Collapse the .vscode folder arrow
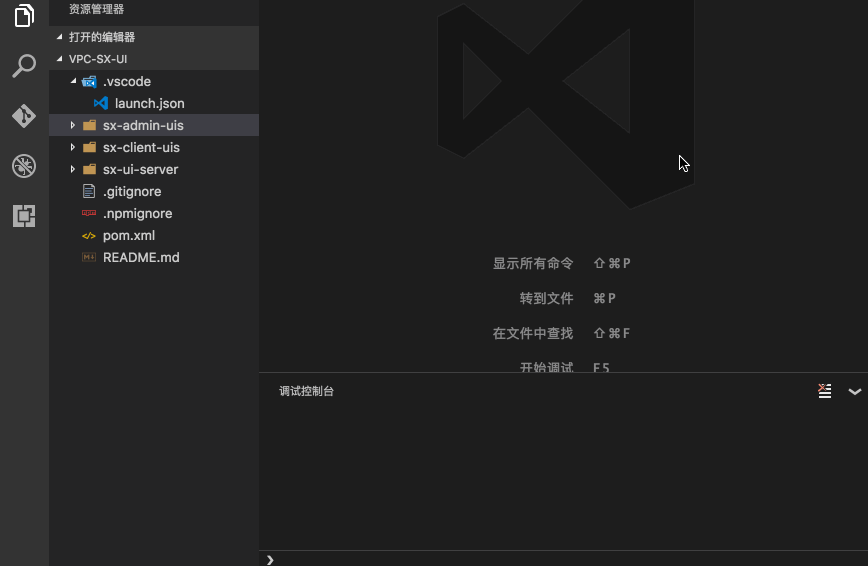The image size is (868, 566). (73, 81)
